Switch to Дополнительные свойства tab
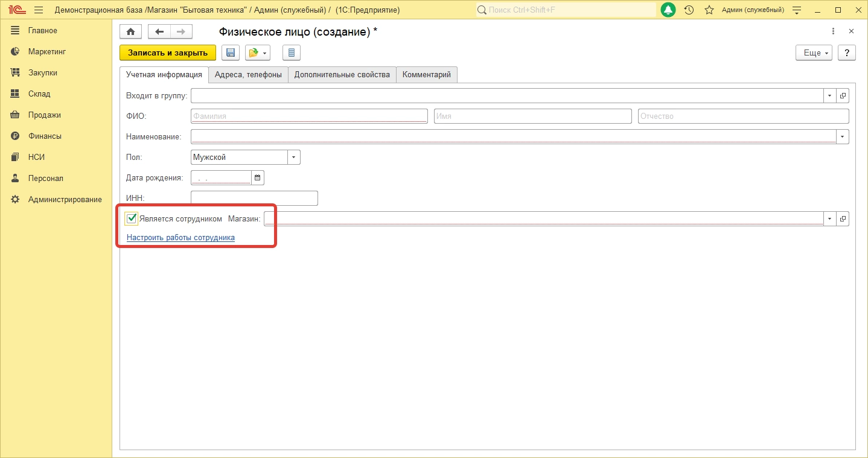 pos(342,75)
